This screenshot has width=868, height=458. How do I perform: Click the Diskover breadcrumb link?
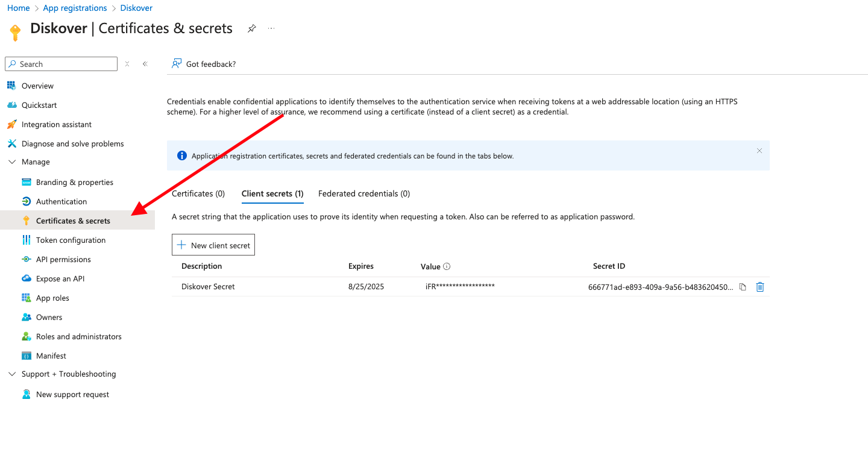point(137,8)
